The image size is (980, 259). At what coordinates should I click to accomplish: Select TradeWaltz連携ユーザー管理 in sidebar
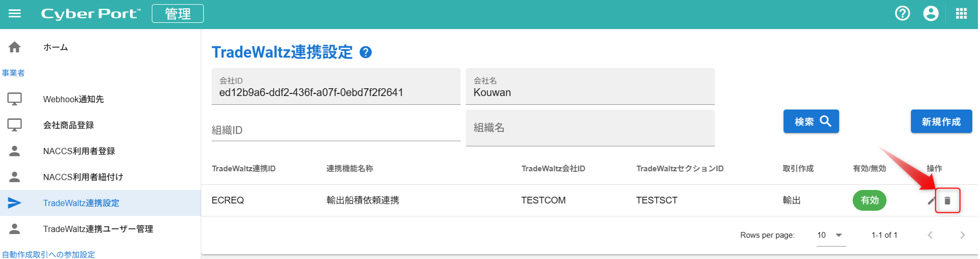coord(98,229)
